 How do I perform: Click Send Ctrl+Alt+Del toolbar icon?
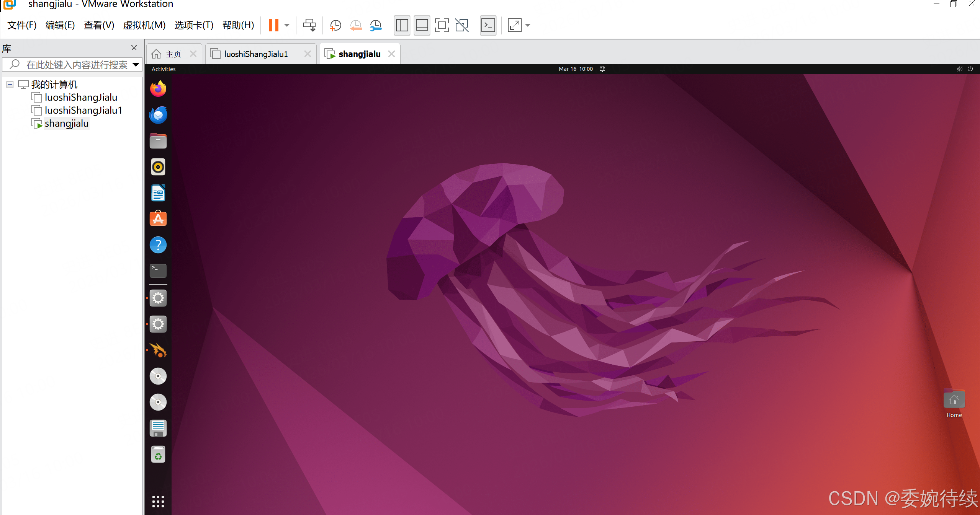pos(309,25)
